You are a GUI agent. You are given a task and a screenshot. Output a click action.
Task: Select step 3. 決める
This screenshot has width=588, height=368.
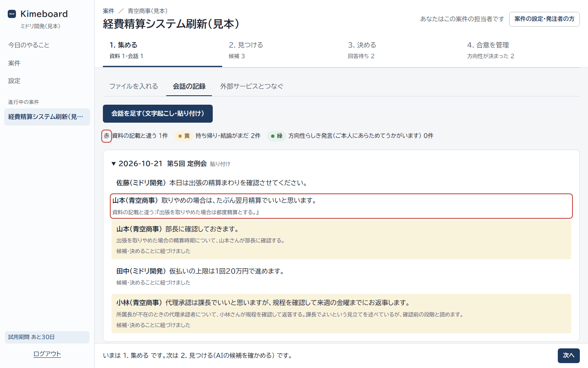401,50
